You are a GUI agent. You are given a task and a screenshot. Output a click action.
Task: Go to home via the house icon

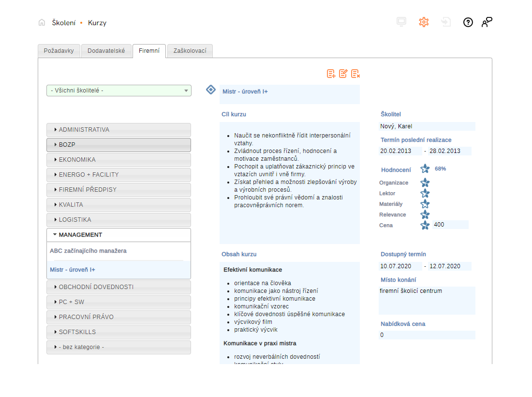click(42, 23)
